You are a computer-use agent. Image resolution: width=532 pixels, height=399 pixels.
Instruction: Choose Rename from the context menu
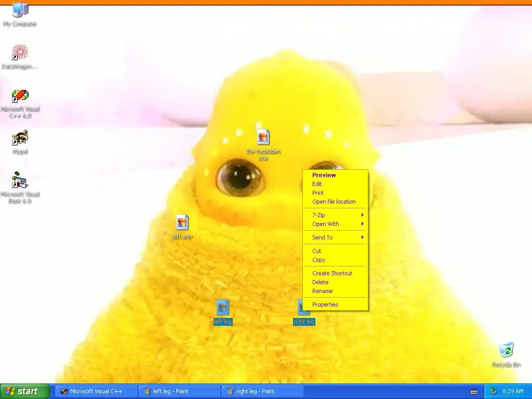click(x=335, y=291)
